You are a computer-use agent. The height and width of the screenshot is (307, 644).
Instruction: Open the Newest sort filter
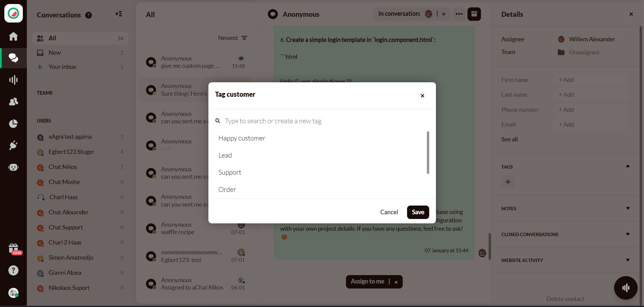[233, 38]
